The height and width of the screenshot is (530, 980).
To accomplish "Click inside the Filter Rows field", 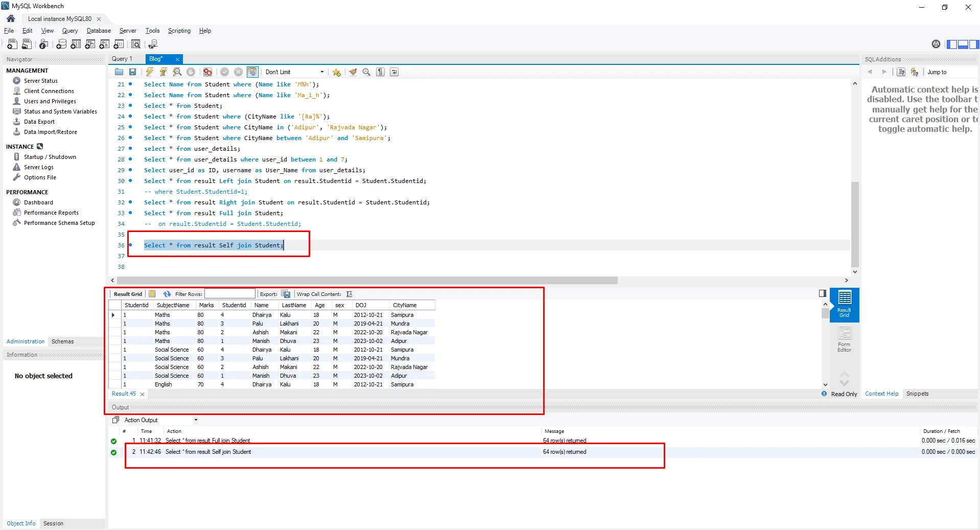I will click(230, 294).
